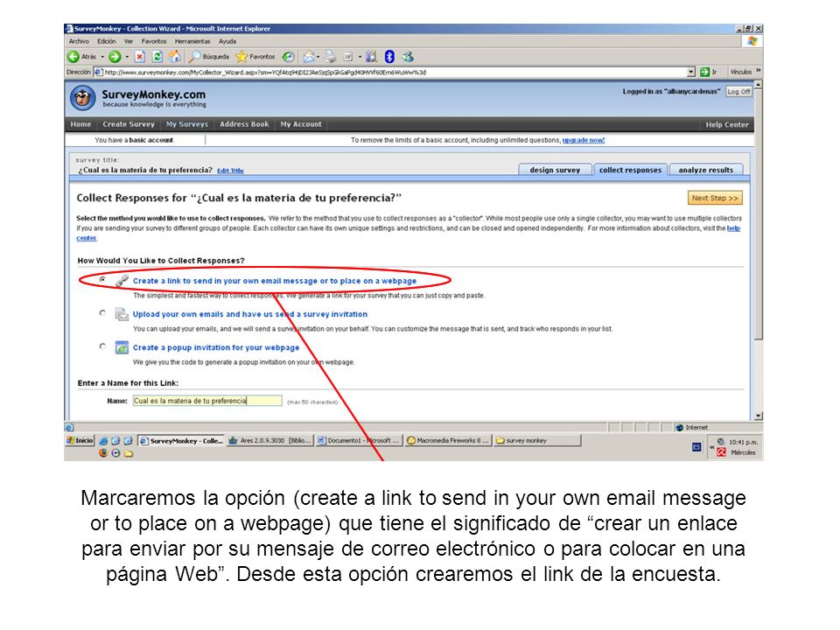Click the Messenger buddy toolbar icon
The image size is (840, 630).
[x=408, y=56]
